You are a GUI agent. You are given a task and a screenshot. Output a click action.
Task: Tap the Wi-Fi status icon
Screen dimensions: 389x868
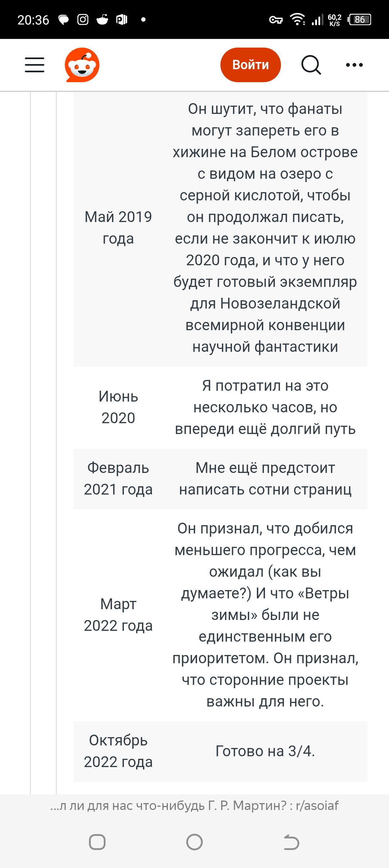pos(298,19)
